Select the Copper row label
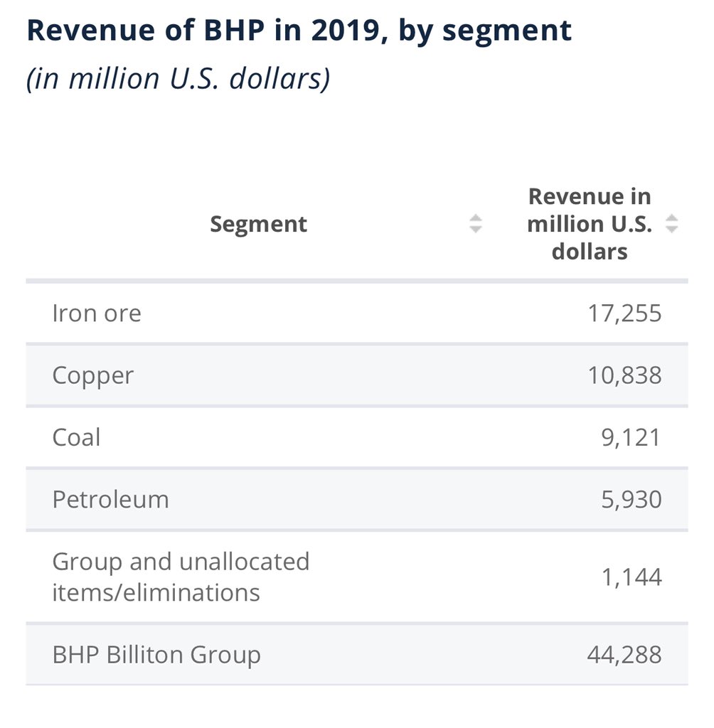The width and height of the screenshot is (714, 728). 93,376
